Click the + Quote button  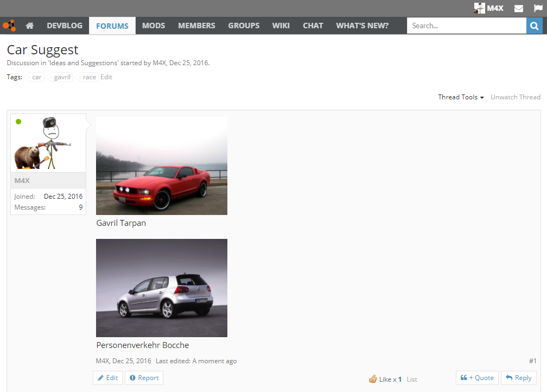477,378
